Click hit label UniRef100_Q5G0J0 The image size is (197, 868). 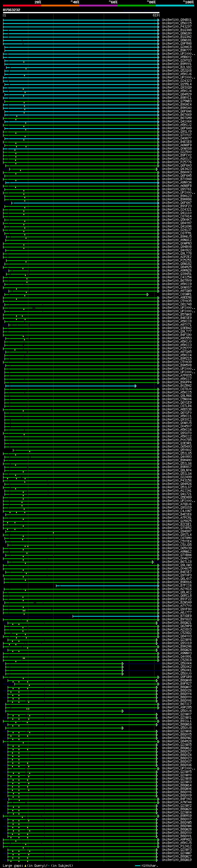[x=177, y=674]
